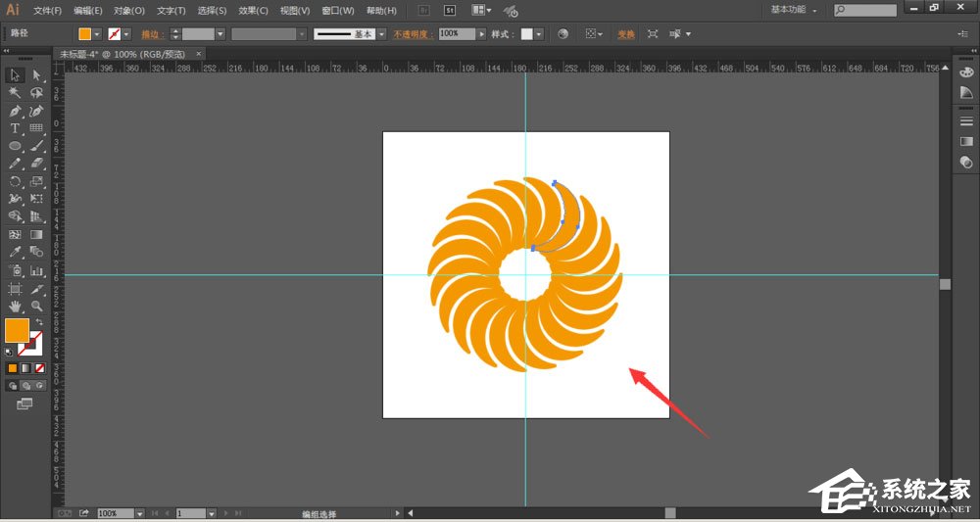The image size is (980, 522).
Task: Activate the Rotate tool
Action: (x=16, y=181)
